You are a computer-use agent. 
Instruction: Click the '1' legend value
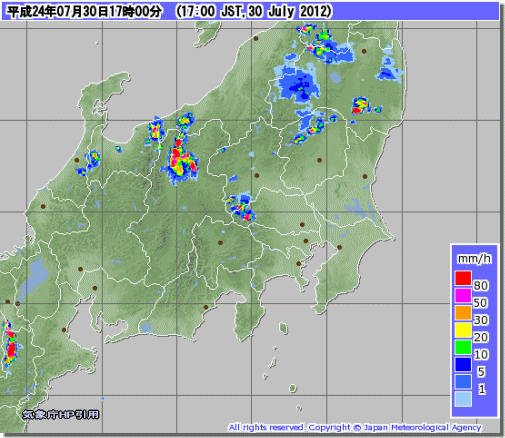(x=481, y=389)
